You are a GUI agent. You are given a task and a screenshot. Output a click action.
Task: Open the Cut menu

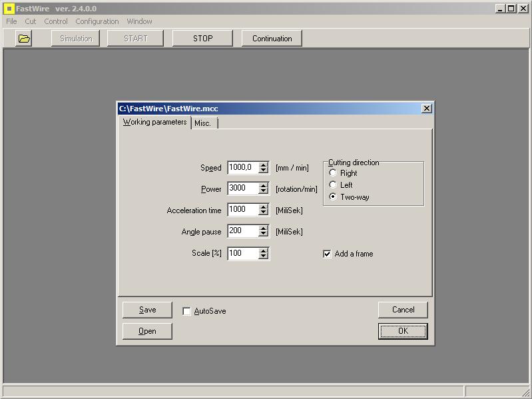tap(31, 21)
